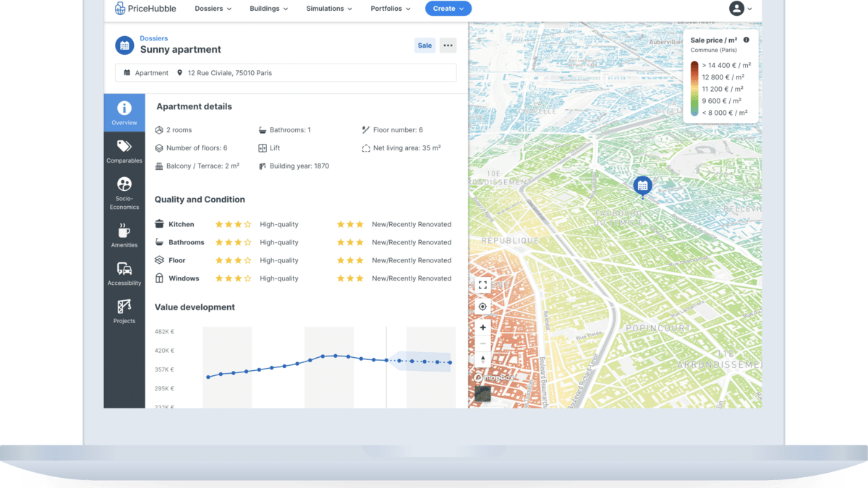Click the Windows condition star rating
This screenshot has width=868, height=488.
point(350,278)
